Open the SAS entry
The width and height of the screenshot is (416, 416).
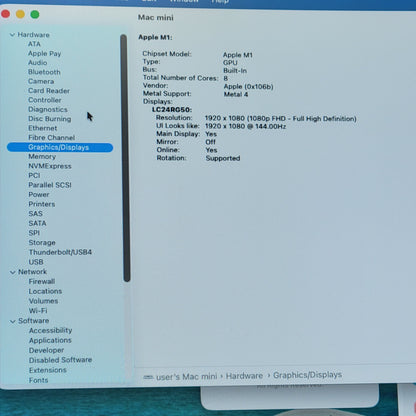coord(36,214)
